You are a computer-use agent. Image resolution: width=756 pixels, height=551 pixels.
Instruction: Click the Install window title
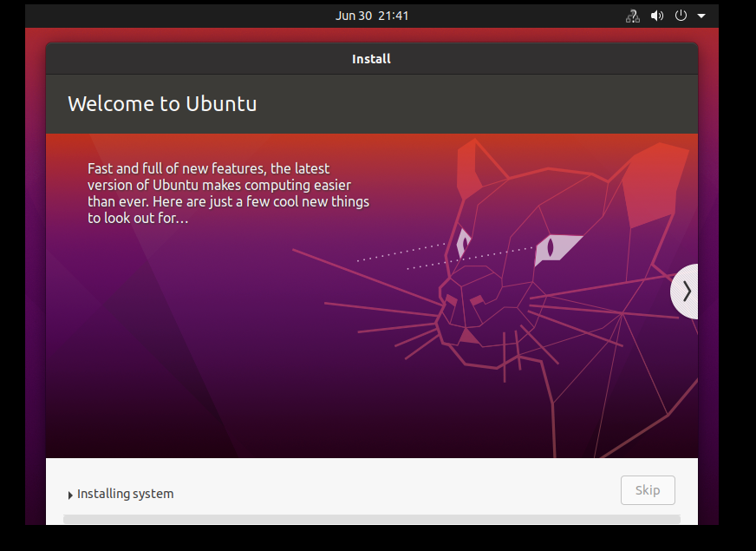(371, 59)
